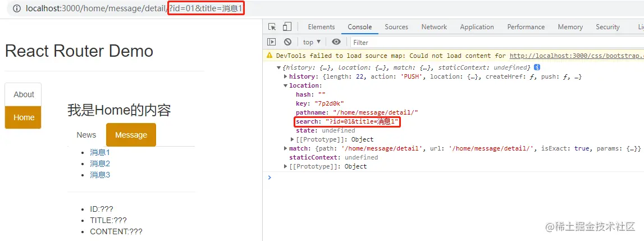
Task: Click the key "7p2d0k" property
Action: (319, 103)
